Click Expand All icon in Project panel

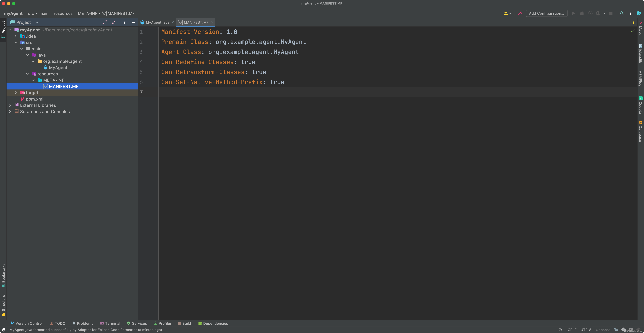105,22
